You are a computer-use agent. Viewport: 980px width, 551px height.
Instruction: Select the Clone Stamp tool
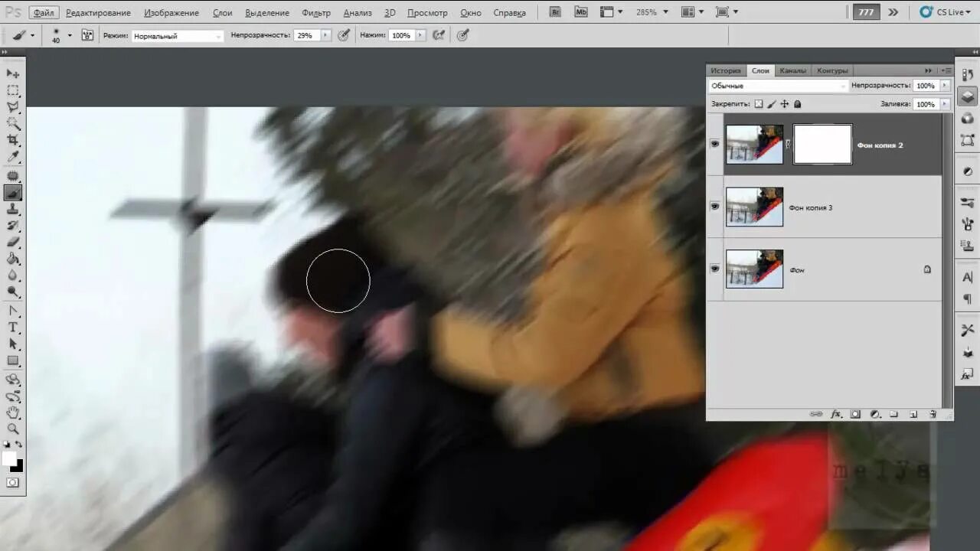click(x=13, y=210)
